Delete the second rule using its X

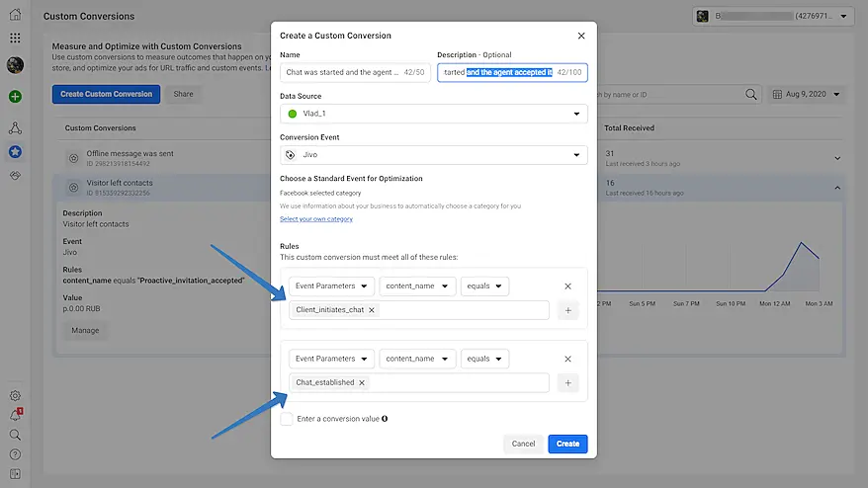(567, 359)
